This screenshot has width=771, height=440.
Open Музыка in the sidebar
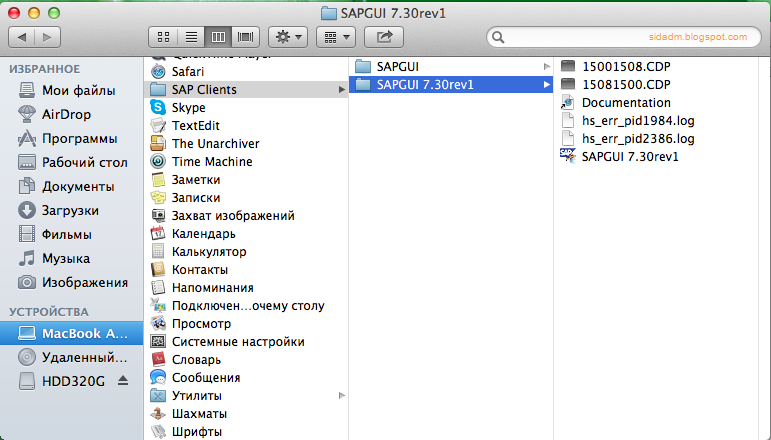tap(71, 259)
